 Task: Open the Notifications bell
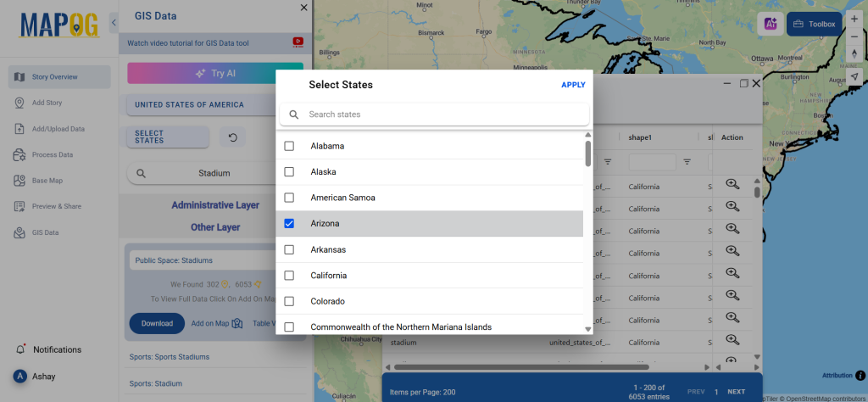[21, 349]
